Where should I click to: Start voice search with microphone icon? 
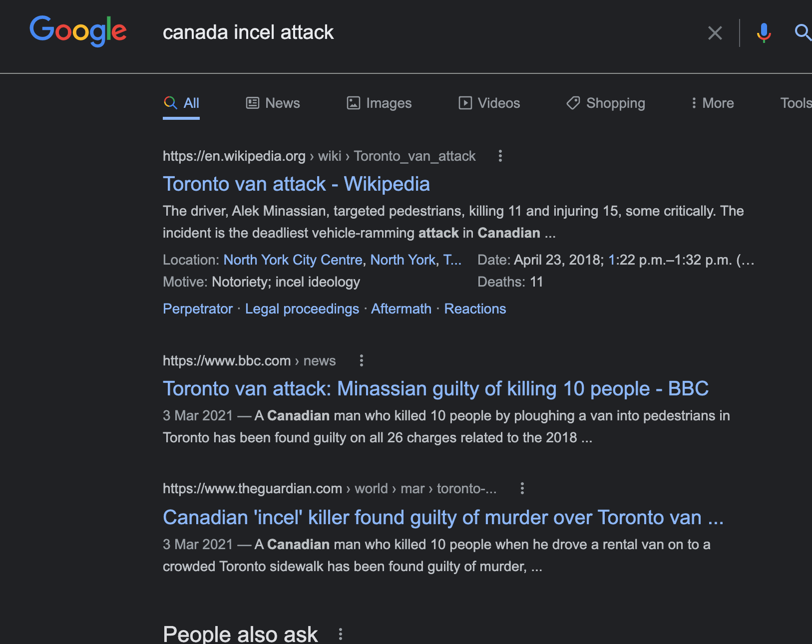pyautogui.click(x=764, y=33)
